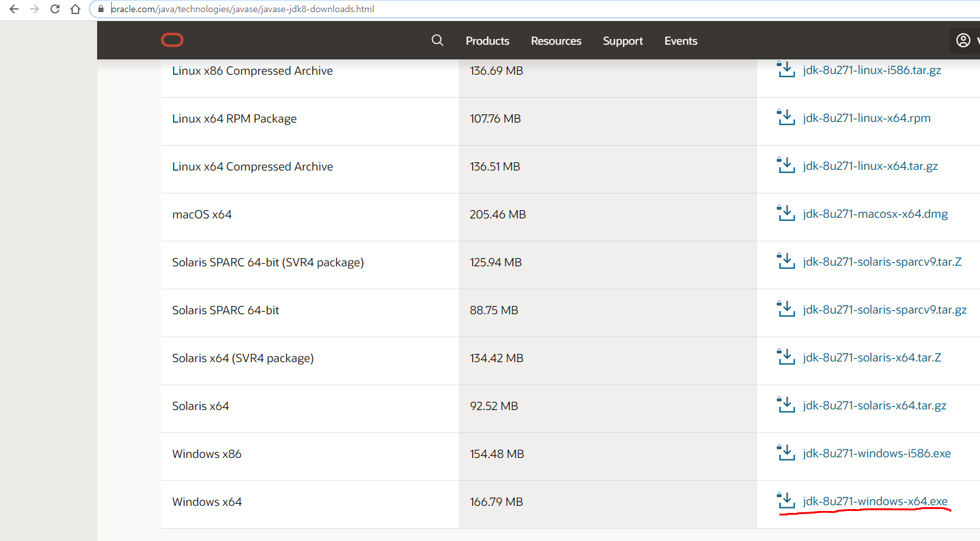Download jdk-8u271-windows-x64.exe link
This screenshot has height=541, width=980.
tap(875, 501)
